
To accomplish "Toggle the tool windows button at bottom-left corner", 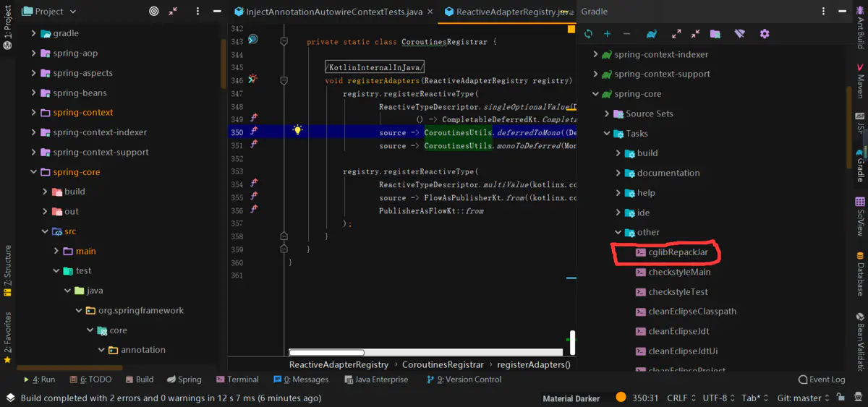I will pyautogui.click(x=9, y=398).
